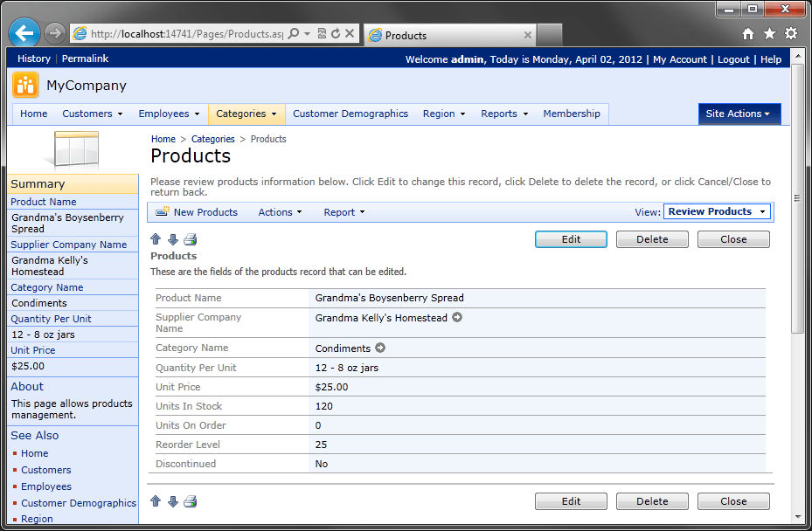Open the Report dropdown menu
This screenshot has height=531, width=812.
(x=339, y=212)
